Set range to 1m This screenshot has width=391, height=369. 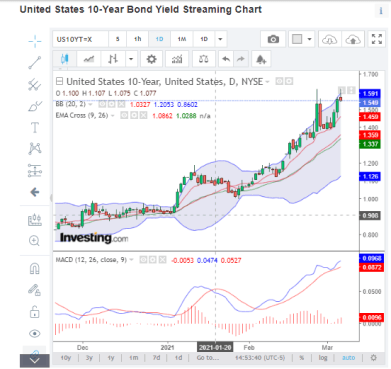click(134, 358)
